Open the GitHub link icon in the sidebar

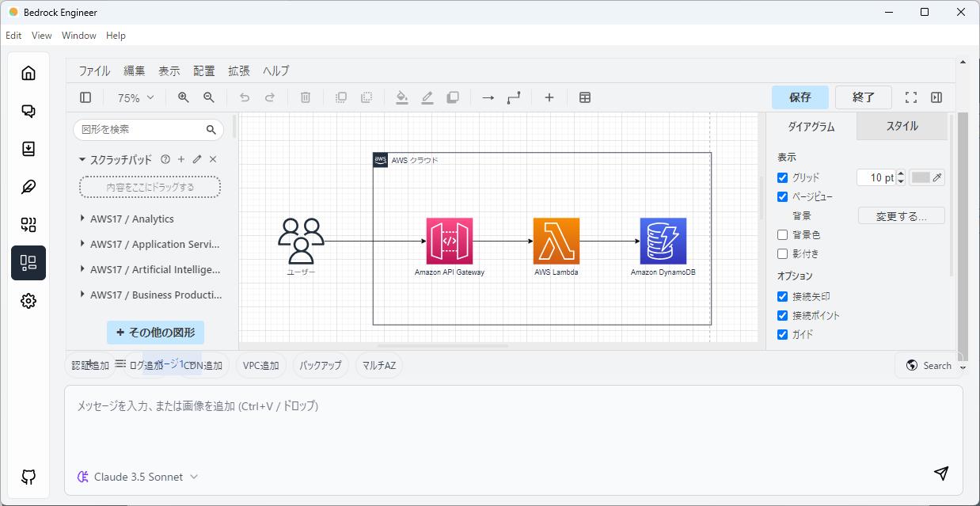point(28,477)
